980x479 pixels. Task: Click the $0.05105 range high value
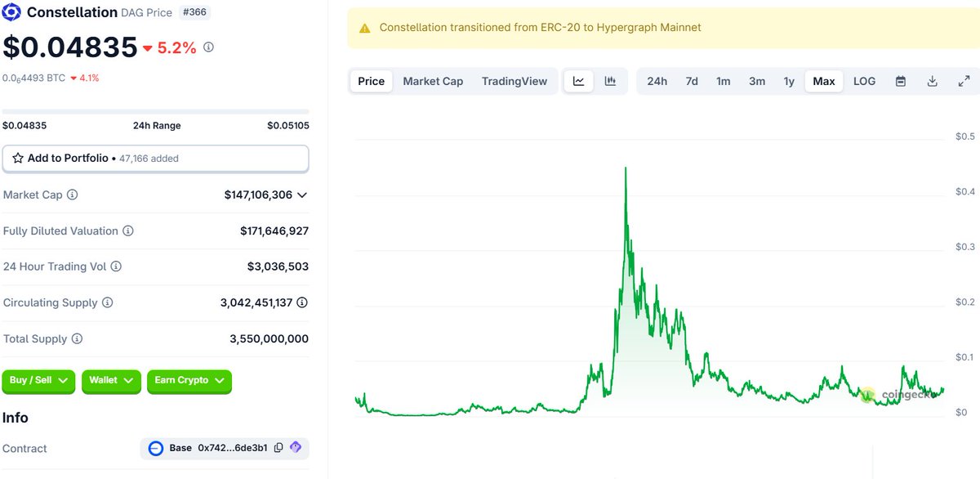pyautogui.click(x=288, y=126)
